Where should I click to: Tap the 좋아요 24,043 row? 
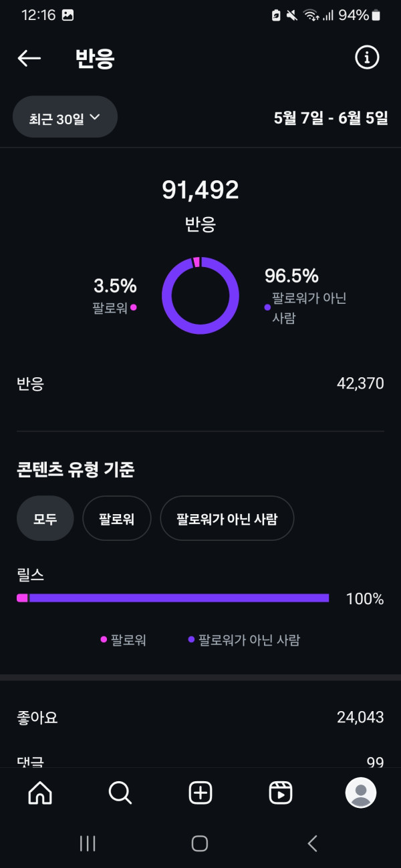pyautogui.click(x=200, y=718)
